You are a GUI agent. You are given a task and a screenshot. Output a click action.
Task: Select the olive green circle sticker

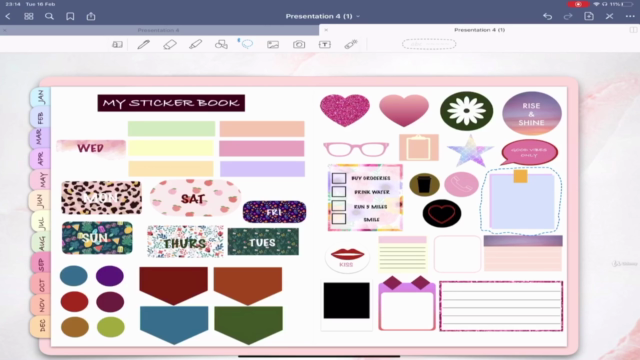(x=111, y=327)
